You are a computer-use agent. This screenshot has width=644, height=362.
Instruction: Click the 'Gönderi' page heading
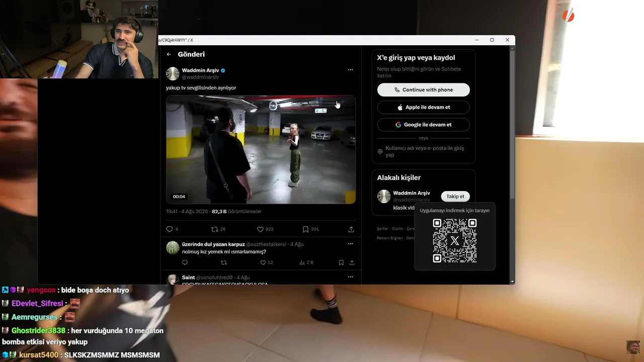(191, 54)
